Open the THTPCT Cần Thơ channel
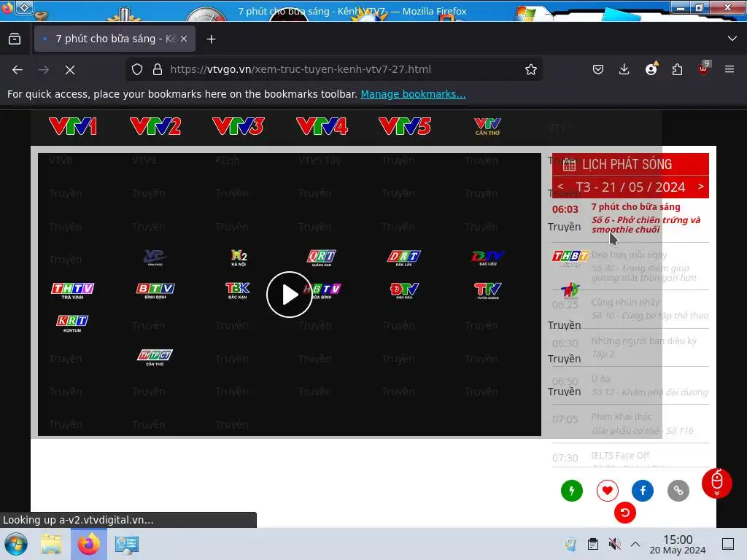The image size is (747, 560). [155, 357]
